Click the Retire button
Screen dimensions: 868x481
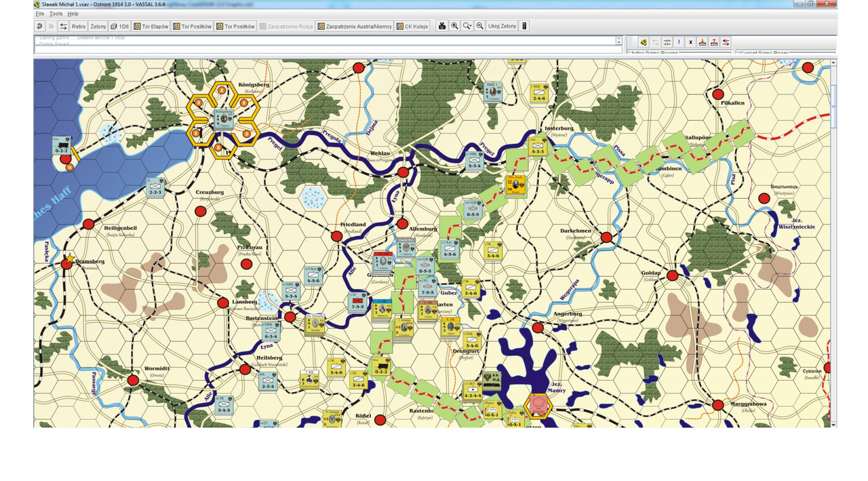click(79, 26)
